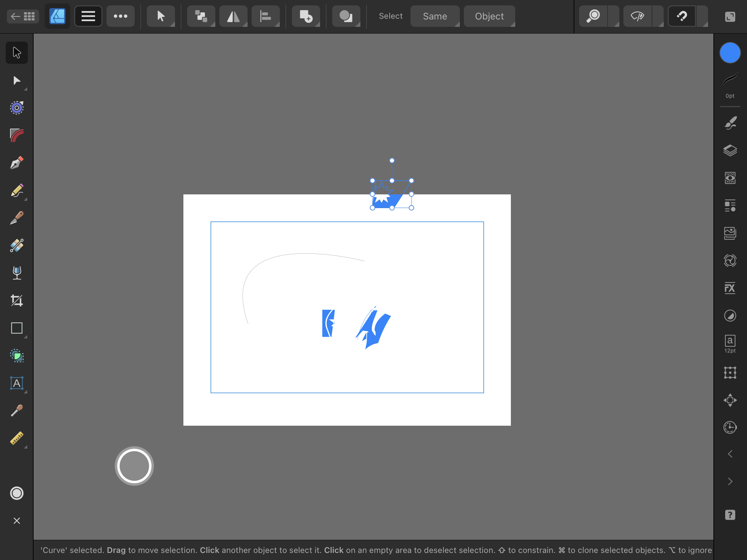Viewport: 747px width, 560px height.
Task: Open the arrange order options
Action: tap(201, 16)
